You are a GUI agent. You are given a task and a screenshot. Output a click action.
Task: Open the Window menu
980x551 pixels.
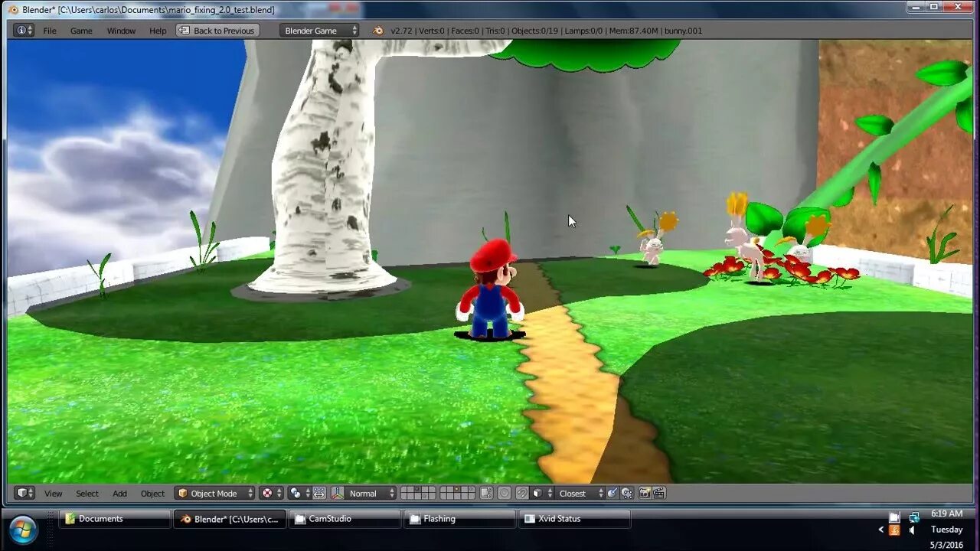(121, 31)
